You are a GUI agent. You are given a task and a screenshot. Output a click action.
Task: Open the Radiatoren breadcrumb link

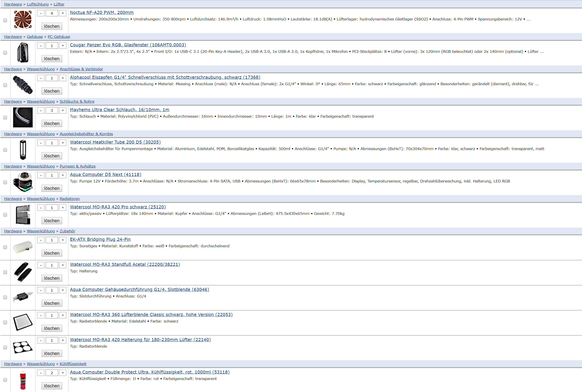70,199
